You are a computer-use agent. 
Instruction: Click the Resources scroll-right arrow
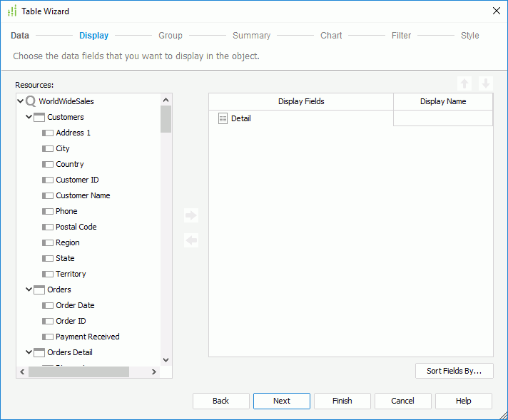[154, 372]
